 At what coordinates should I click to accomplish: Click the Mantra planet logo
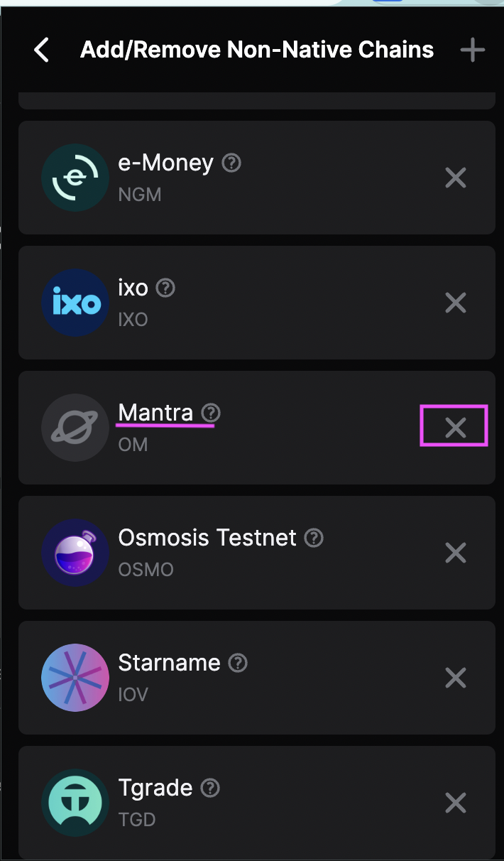(75, 428)
